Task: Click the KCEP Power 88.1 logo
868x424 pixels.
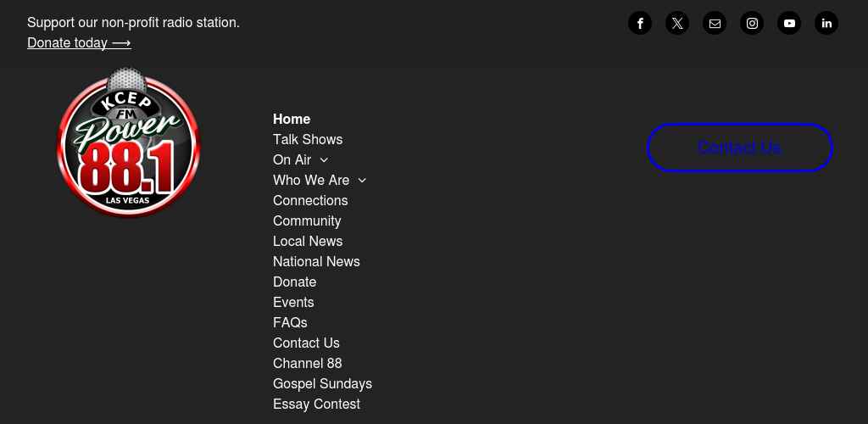Action: (129, 142)
